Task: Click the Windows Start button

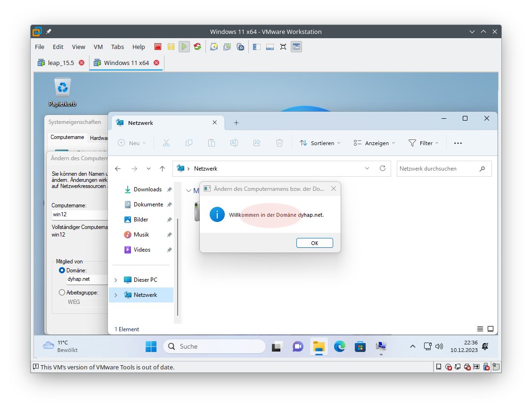Action: 151,347
